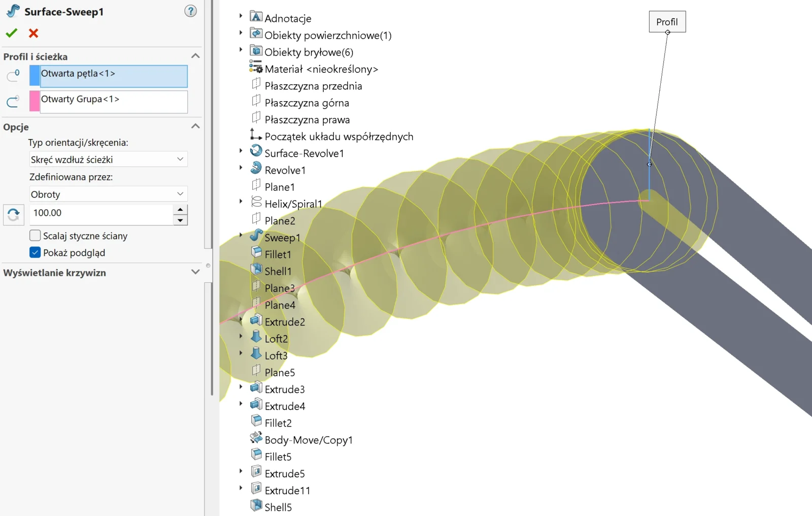Expand the Obiekty bryłowe(6) tree node
This screenshot has height=516, width=812.
241,50
